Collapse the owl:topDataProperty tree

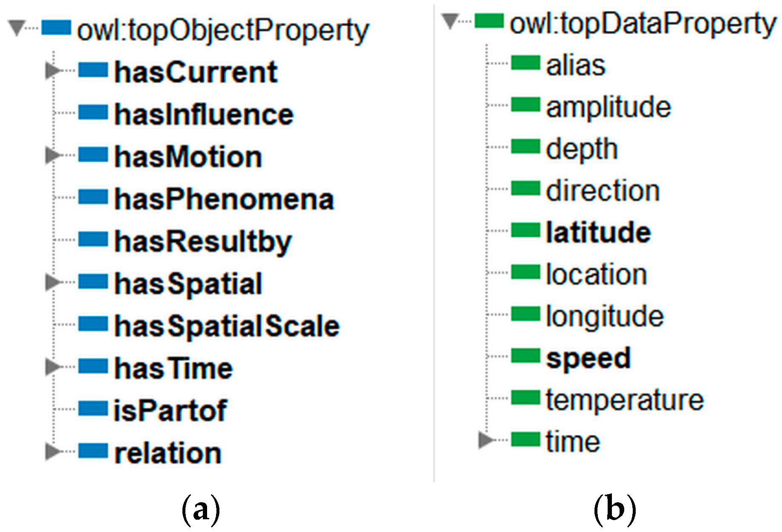449,21
